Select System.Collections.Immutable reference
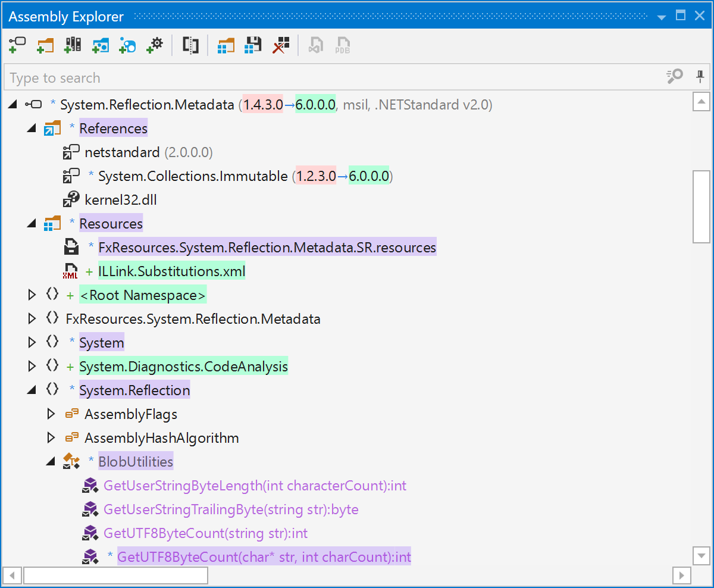Viewport: 714px width, 588px height. (x=246, y=176)
